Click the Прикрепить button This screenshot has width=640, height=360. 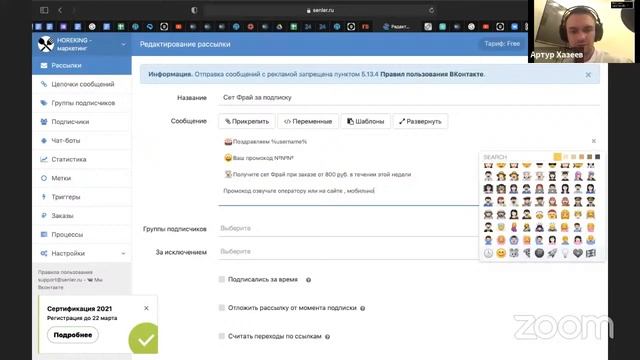(247, 121)
